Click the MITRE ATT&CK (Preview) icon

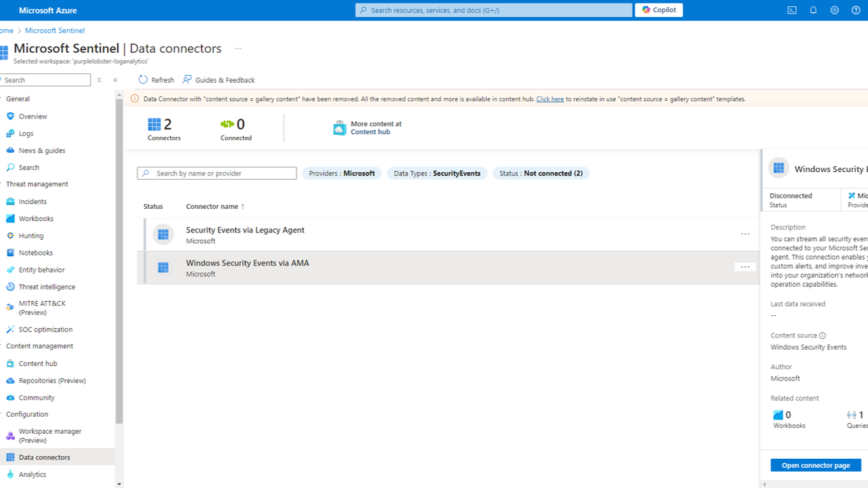(x=10, y=308)
